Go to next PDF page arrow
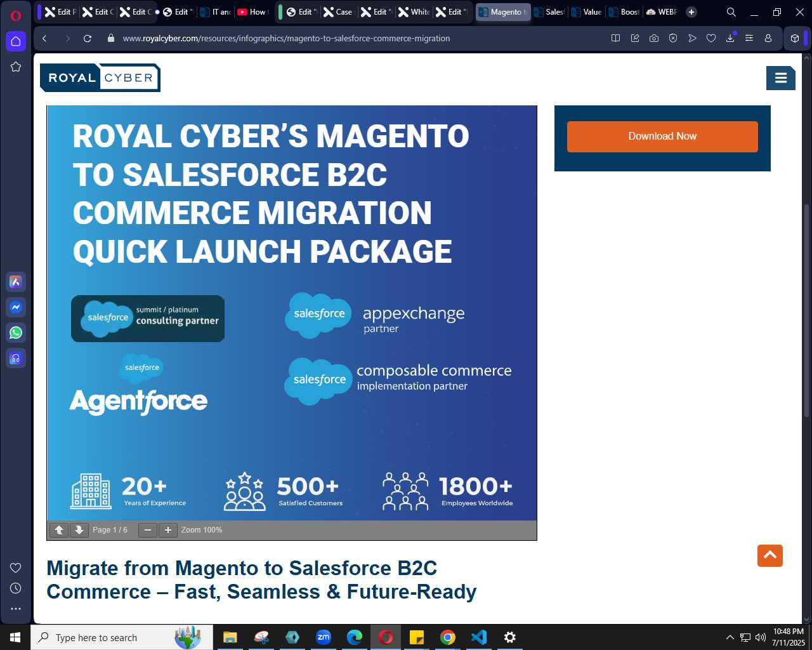The image size is (812, 650). (x=79, y=530)
